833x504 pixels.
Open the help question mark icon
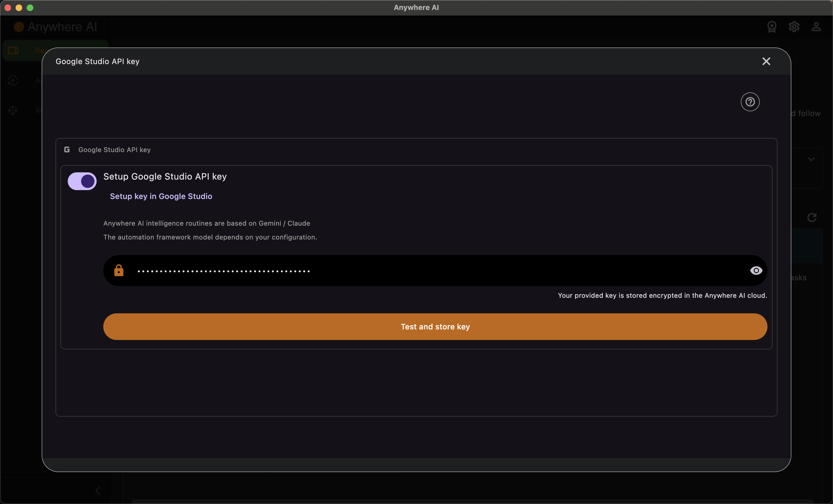[750, 102]
